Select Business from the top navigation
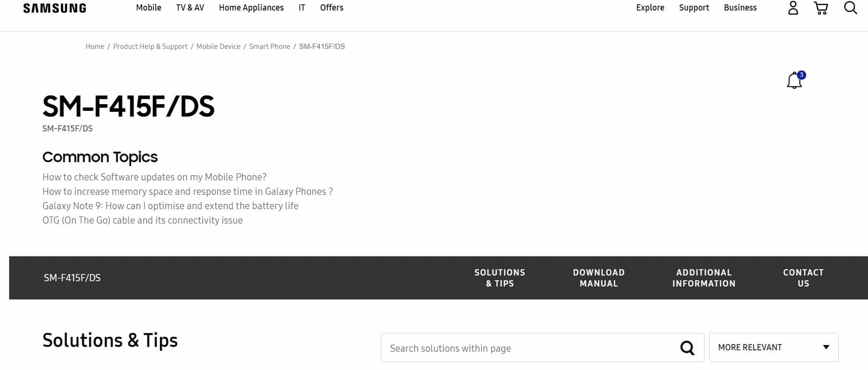The height and width of the screenshot is (370, 868). coord(740,8)
